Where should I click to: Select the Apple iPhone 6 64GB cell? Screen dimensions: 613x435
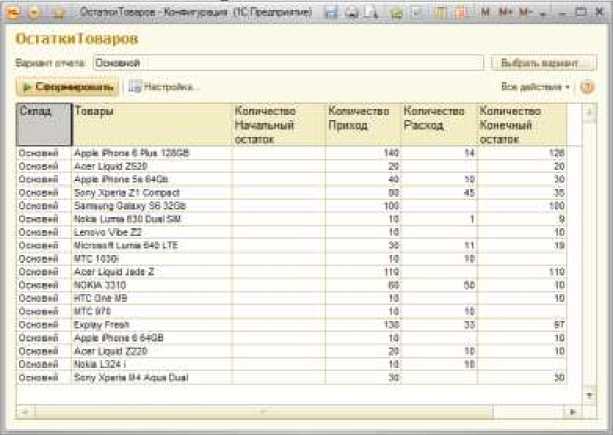pos(152,338)
